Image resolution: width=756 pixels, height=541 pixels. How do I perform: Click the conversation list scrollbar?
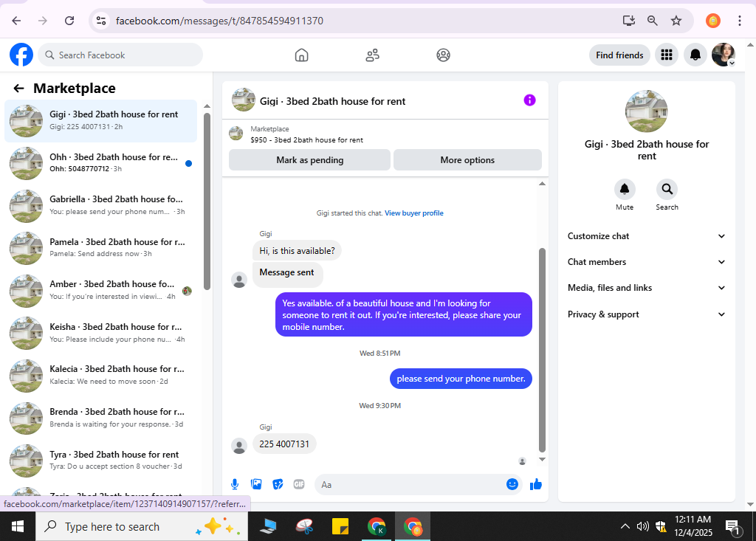[x=207, y=201]
